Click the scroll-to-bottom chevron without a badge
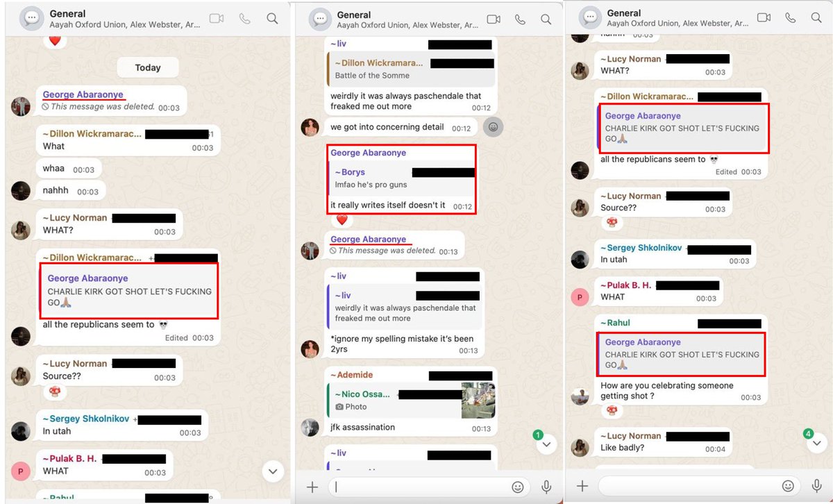The height and width of the screenshot is (504, 833). (x=274, y=471)
